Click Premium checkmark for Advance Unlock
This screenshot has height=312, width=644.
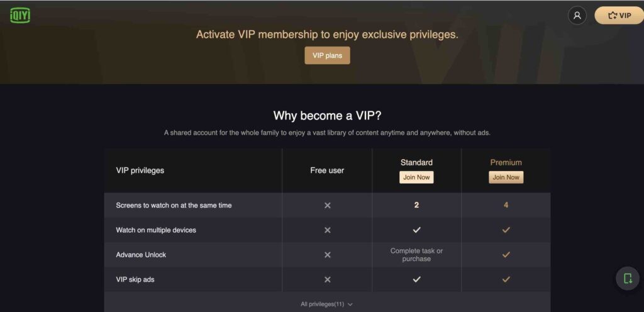click(x=506, y=255)
